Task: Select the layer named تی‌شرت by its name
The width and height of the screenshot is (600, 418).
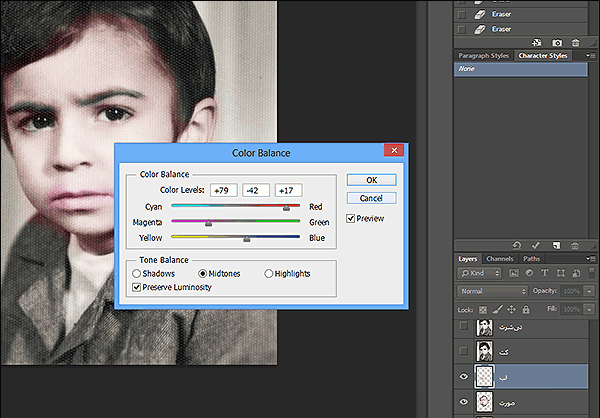Action: pyautogui.click(x=510, y=327)
